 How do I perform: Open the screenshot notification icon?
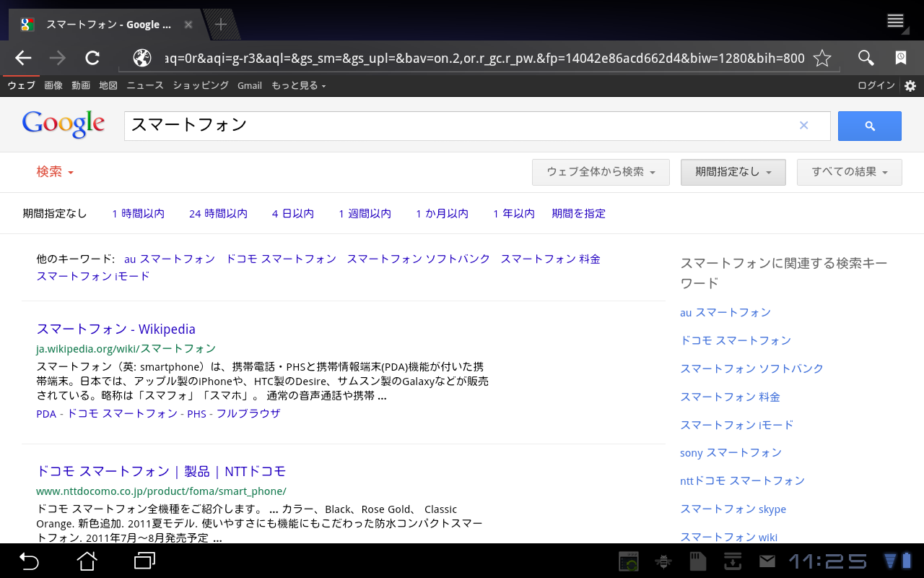point(629,561)
